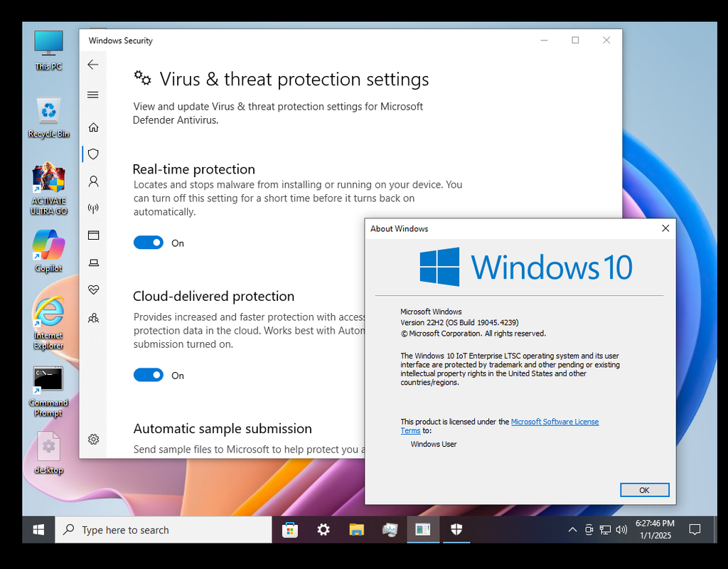Image resolution: width=728 pixels, height=569 pixels.
Task: Select the desktop file icon on the desktop
Action: (x=49, y=453)
